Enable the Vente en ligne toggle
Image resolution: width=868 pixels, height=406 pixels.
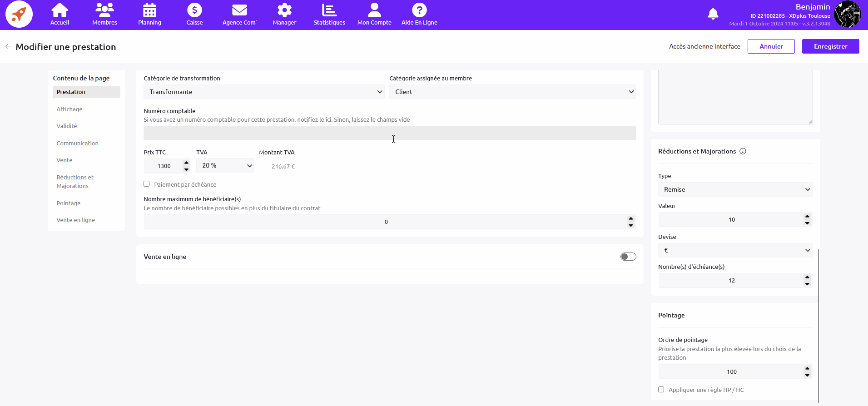628,257
